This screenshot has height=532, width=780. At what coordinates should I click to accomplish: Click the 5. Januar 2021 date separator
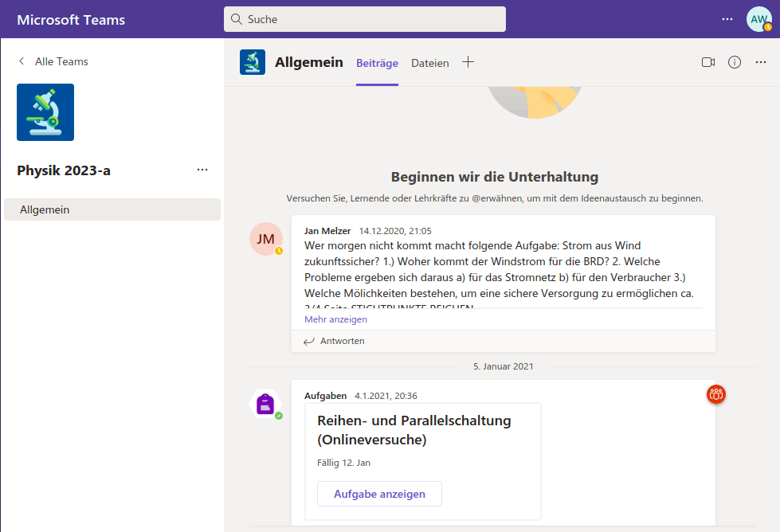pos(503,366)
